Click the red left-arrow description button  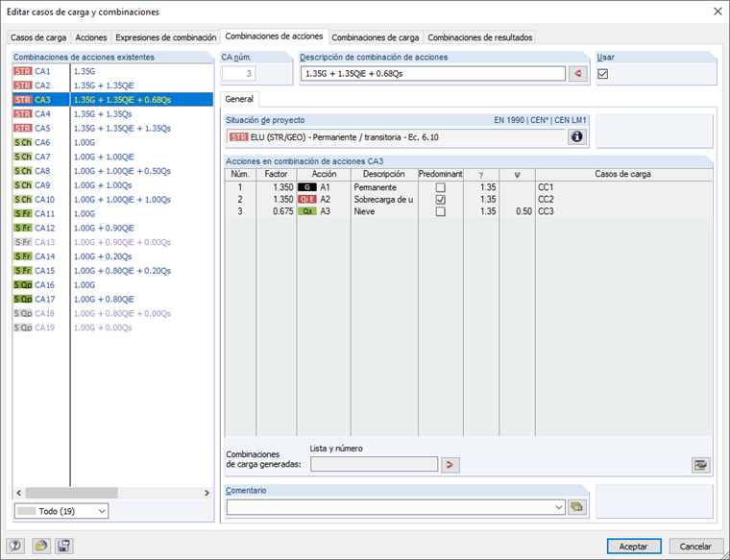point(578,74)
